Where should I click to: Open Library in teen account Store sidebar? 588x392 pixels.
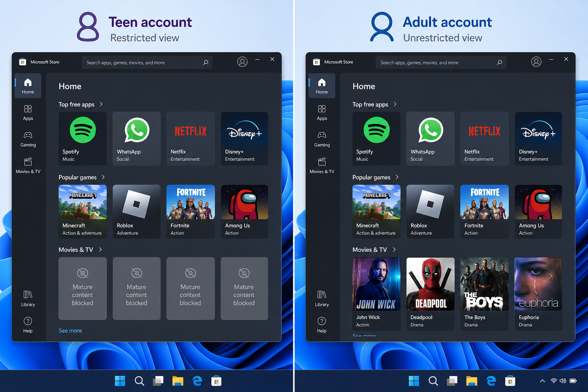28,299
